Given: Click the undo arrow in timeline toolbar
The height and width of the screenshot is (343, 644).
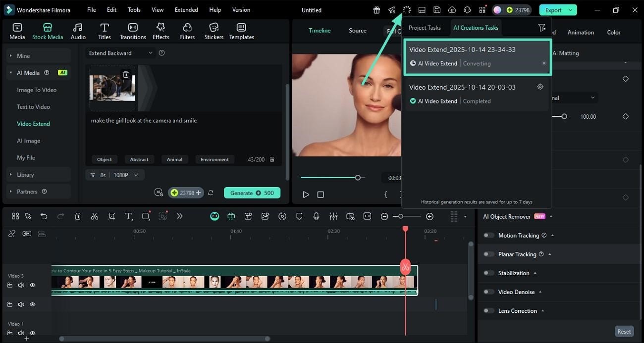Looking at the screenshot, I should pyautogui.click(x=44, y=216).
